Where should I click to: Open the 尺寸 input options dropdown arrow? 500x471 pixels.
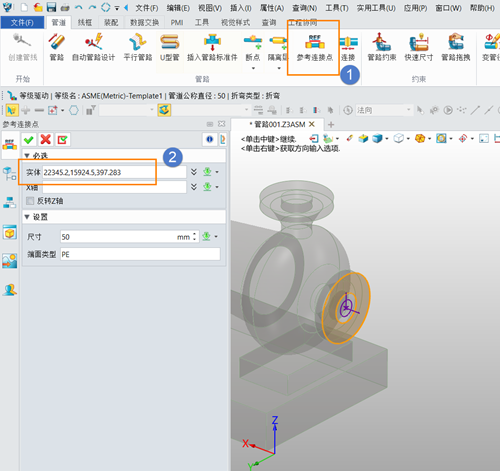(216, 237)
